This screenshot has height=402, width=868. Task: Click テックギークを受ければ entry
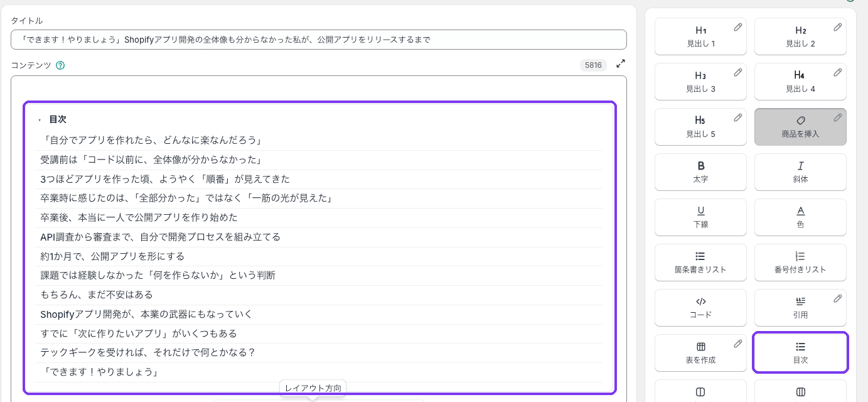coord(147,352)
